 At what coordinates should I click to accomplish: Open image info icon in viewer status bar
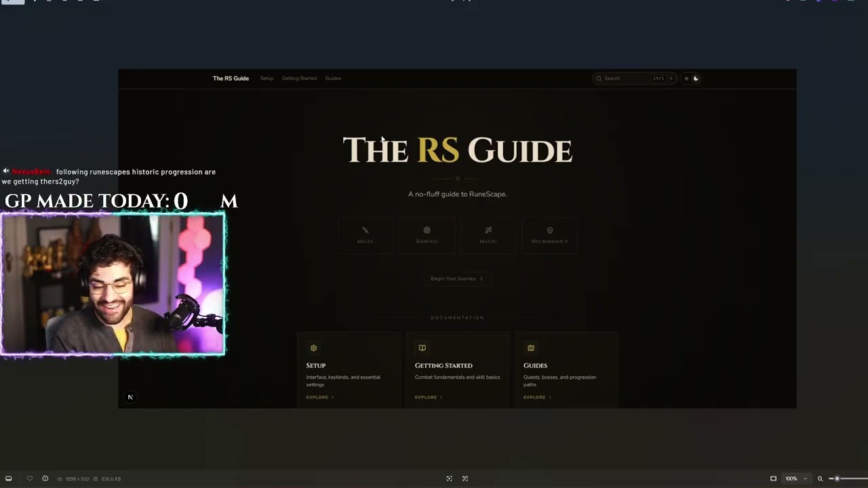coord(45,479)
